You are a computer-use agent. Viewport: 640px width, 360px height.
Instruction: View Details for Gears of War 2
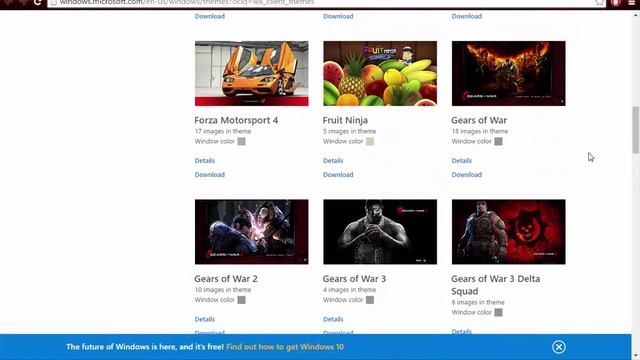click(204, 319)
